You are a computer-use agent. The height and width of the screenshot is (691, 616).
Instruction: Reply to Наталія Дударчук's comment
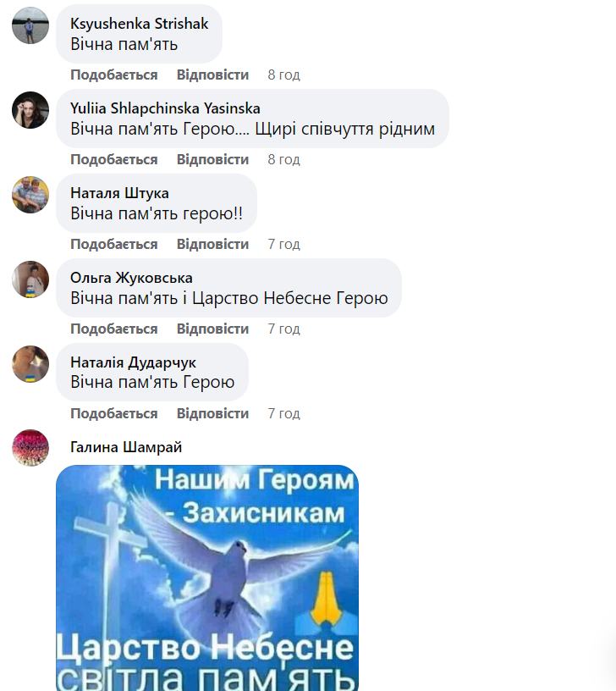(212, 413)
